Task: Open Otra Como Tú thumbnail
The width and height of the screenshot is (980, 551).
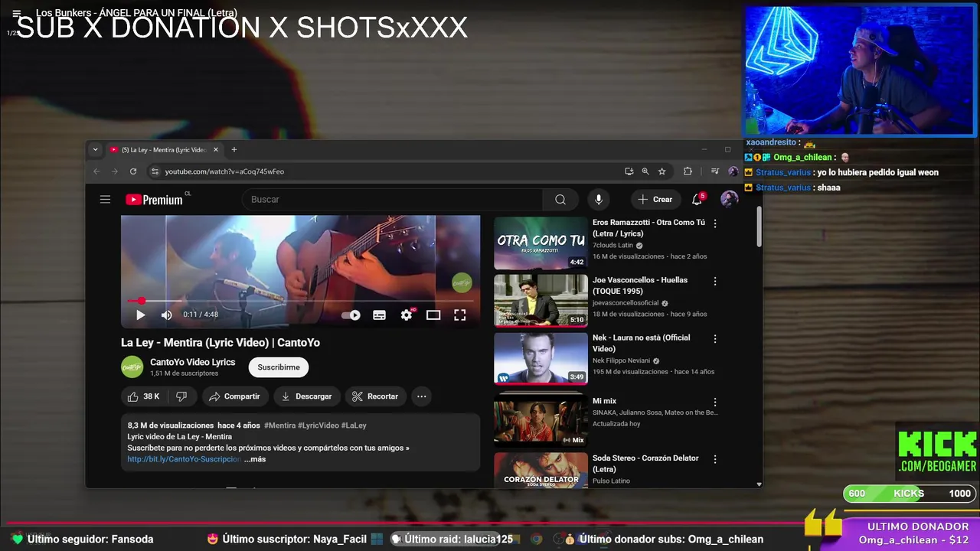Action: click(x=541, y=243)
